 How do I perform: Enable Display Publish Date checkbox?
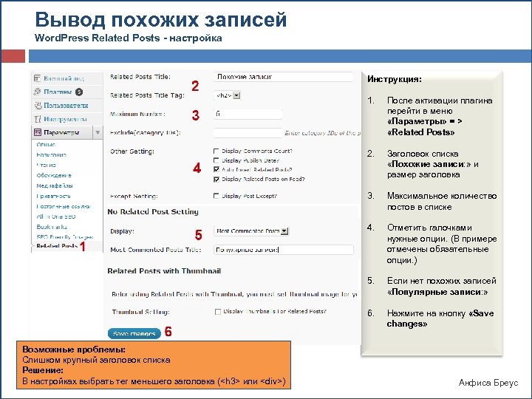coord(216,160)
